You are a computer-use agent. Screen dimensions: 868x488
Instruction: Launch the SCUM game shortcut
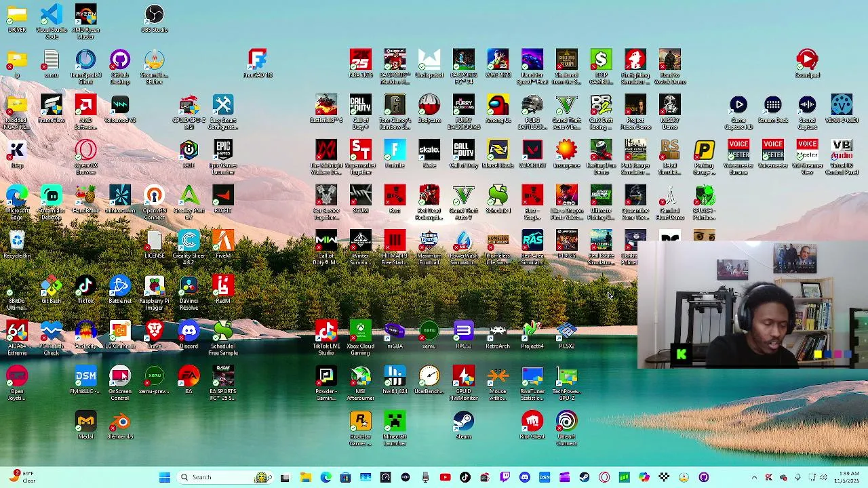[x=360, y=199]
